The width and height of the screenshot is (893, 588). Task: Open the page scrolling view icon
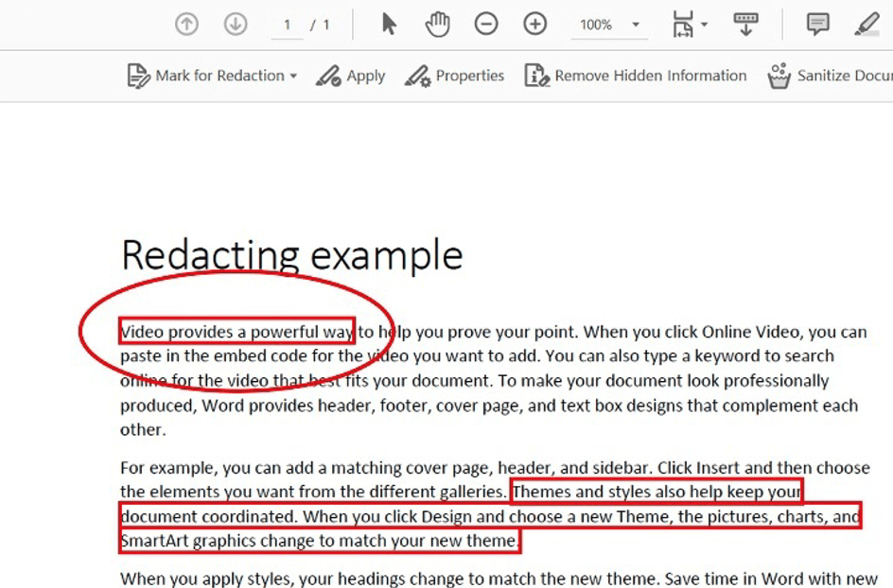pos(744,24)
